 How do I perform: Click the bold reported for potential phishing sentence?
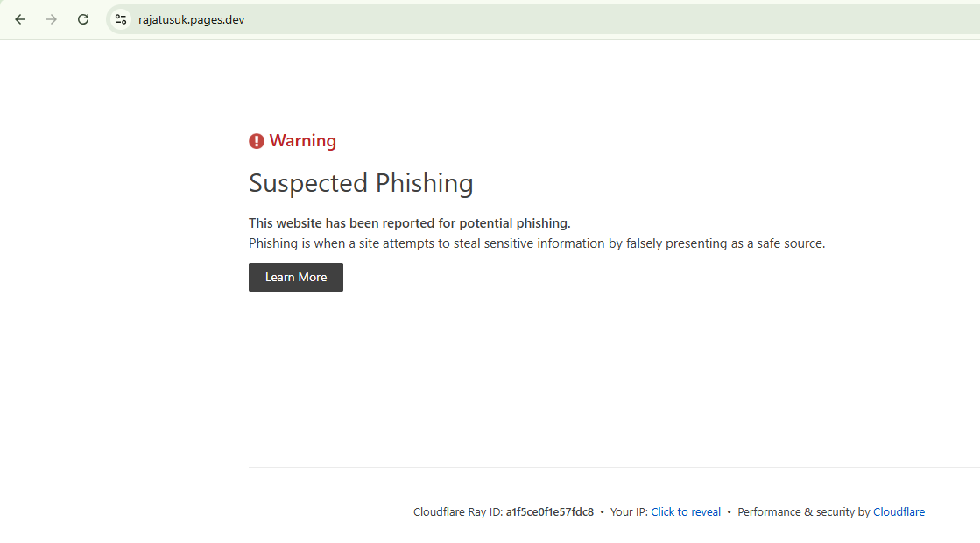coord(409,223)
